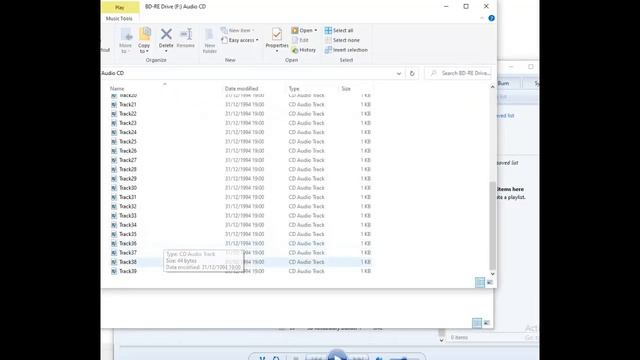Screen dimensions: 640x360
Task: Open the Help question mark icon
Action: tap(491, 18)
